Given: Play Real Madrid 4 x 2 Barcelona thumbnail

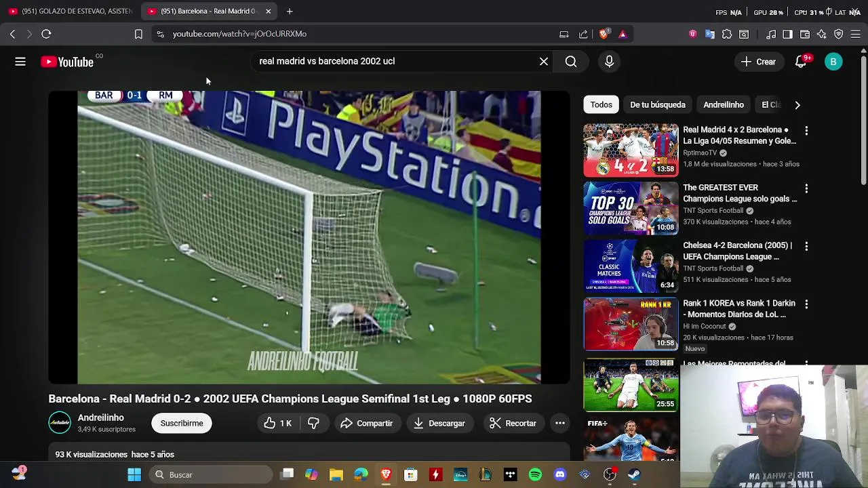Looking at the screenshot, I should 631,150.
